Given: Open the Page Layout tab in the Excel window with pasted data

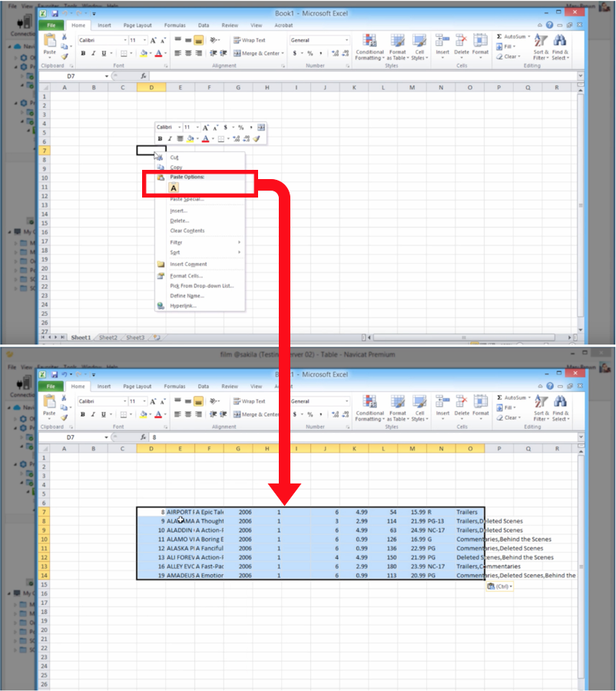Looking at the screenshot, I should (x=137, y=387).
